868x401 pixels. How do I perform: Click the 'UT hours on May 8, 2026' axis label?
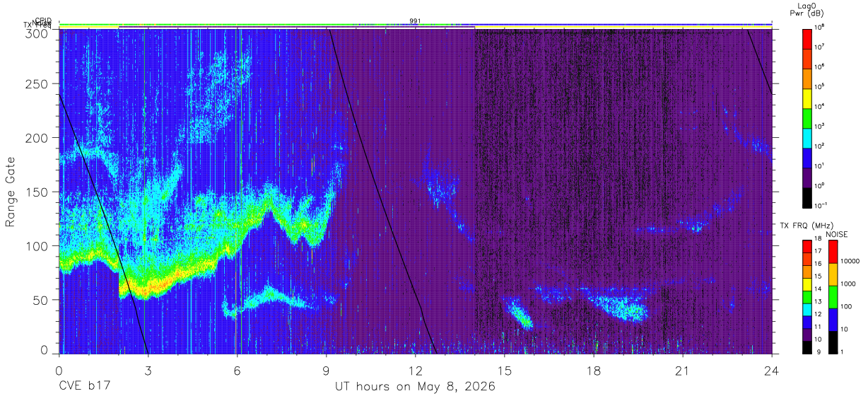[415, 387]
